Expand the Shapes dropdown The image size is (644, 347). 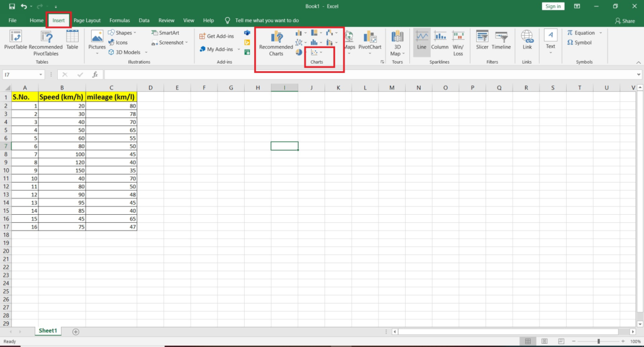click(x=135, y=33)
